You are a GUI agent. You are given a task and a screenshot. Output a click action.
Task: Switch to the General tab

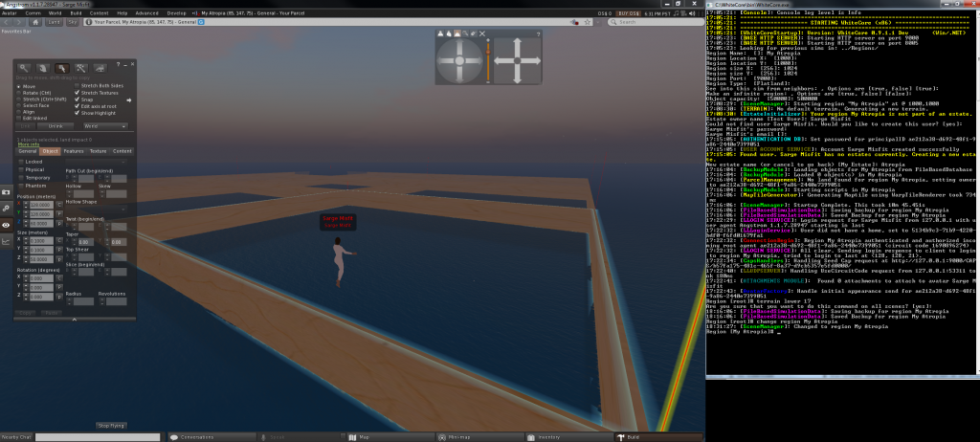(x=28, y=151)
